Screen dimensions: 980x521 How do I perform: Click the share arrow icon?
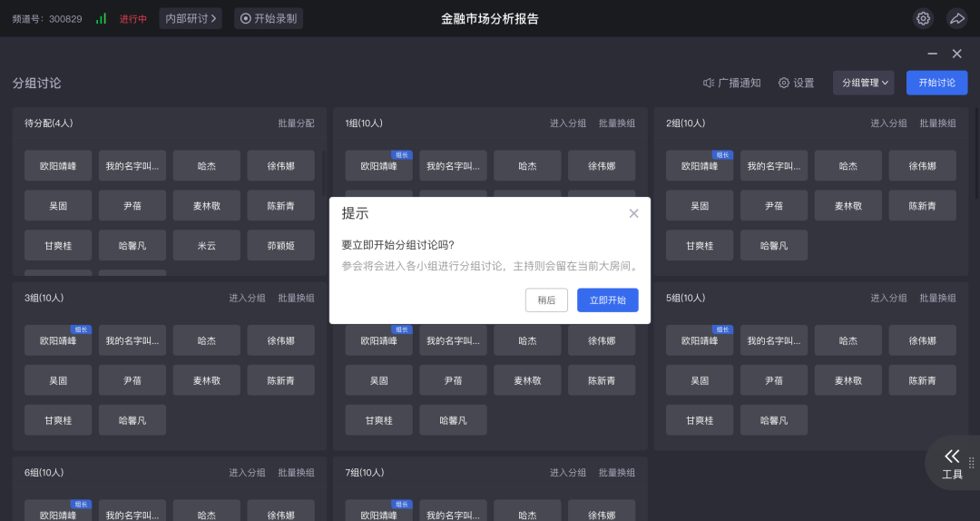[956, 18]
